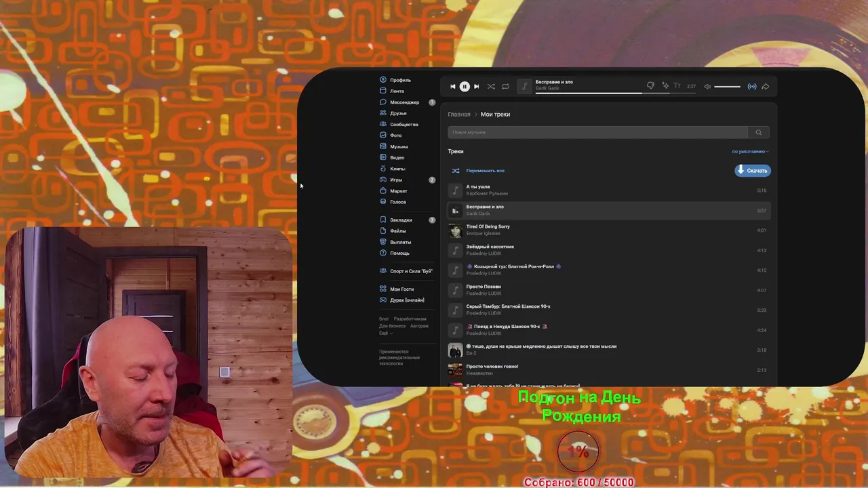Expand the Ещё footer dropdown

point(386,333)
